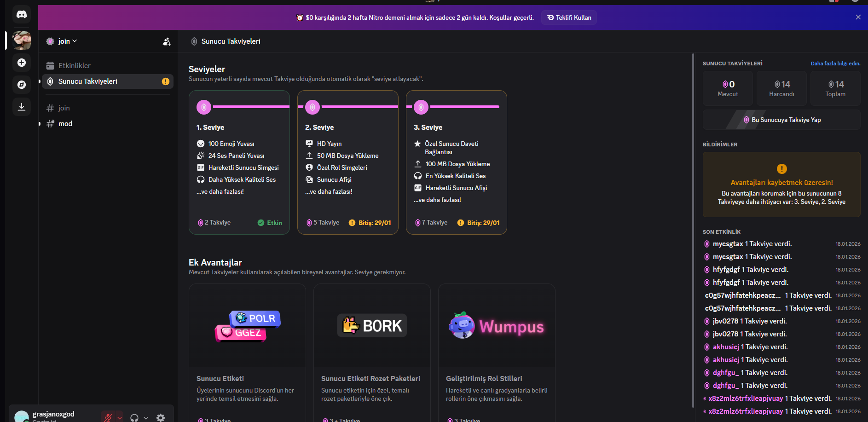The image size is (868, 422).
Task: Click the 1. Seviye level card
Action: point(239,162)
